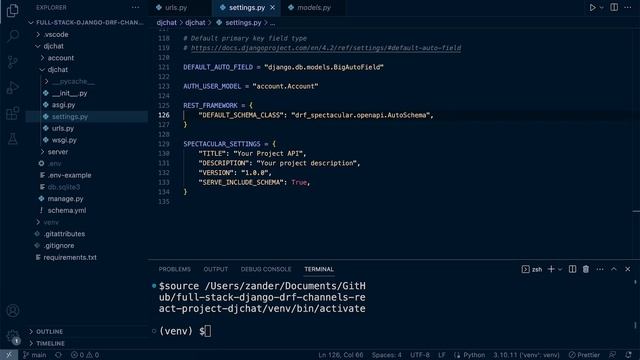Expand the .vscode folder
The width and height of the screenshot is (640, 360).
click(x=87, y=34)
